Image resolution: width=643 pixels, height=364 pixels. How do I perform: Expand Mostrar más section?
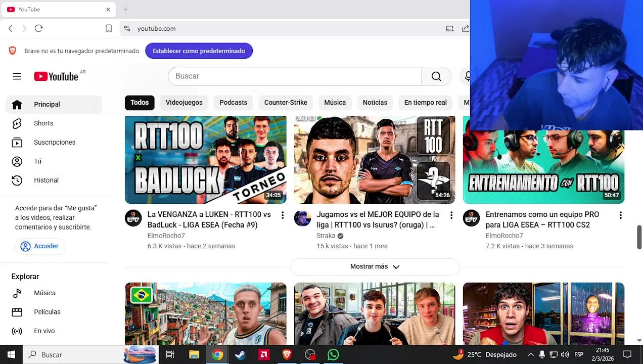coord(375,266)
